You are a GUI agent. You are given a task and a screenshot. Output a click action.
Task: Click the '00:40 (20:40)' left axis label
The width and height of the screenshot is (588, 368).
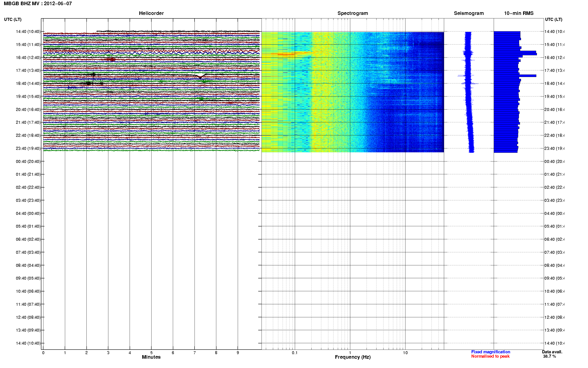coord(28,161)
